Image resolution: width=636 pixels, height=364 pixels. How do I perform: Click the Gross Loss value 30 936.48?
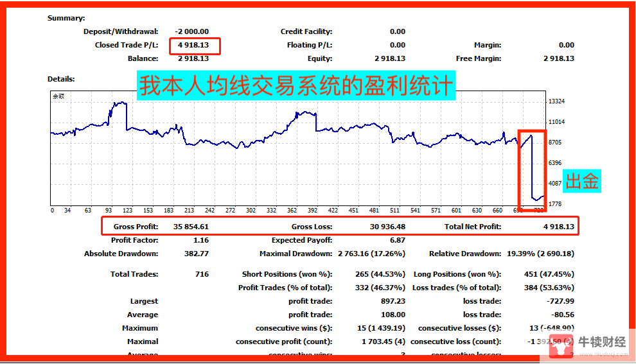387,227
